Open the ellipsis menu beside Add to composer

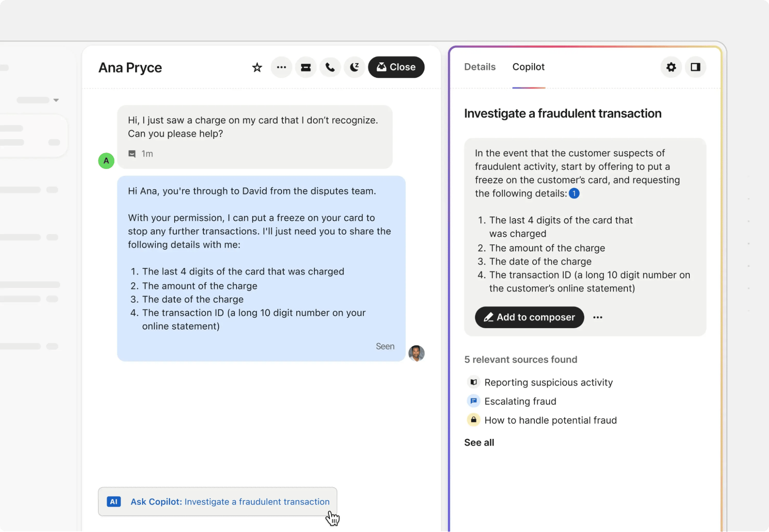coord(598,317)
